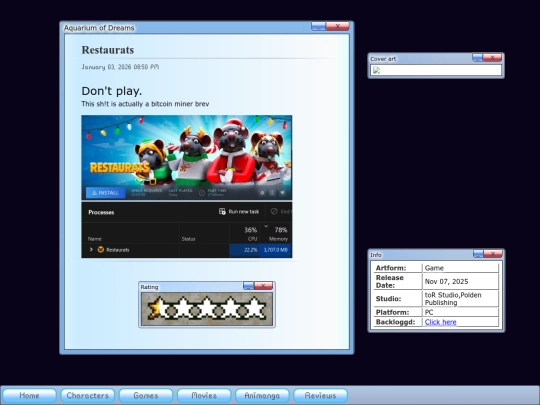The width and height of the screenshot is (540, 405).
Task: Click the "January 03, 2026 08:50 PM" date
Action: (120, 67)
